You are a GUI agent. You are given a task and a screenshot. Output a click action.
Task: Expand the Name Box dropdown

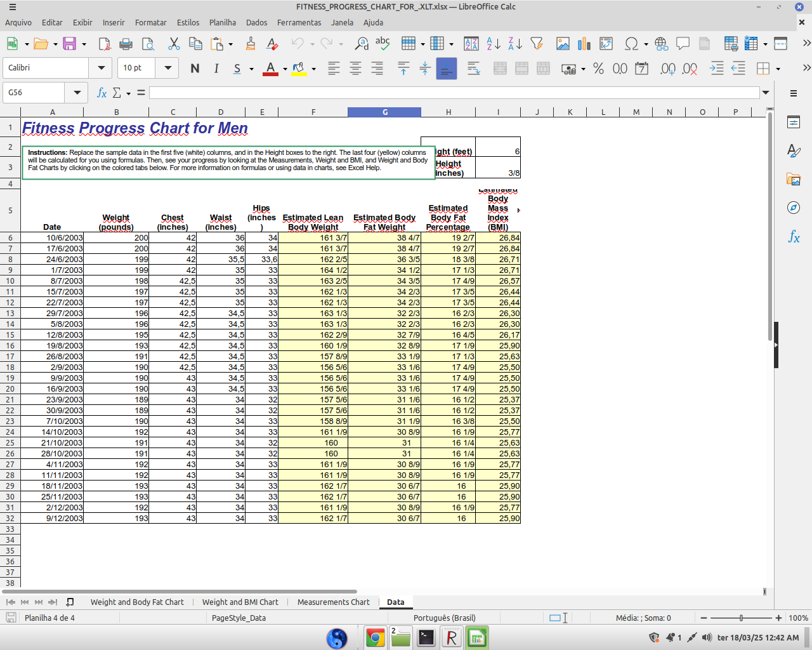tap(76, 92)
